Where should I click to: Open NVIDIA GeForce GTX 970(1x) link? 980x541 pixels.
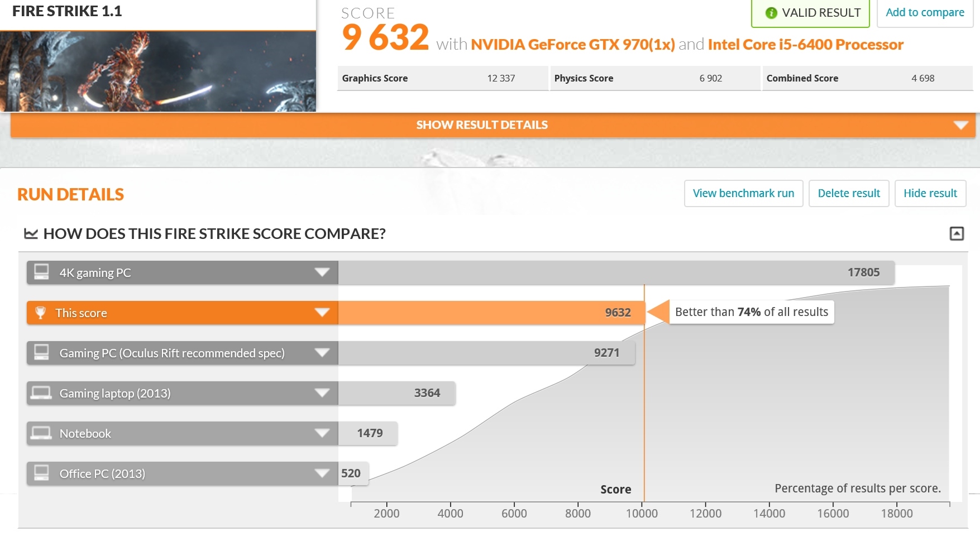pos(573,45)
